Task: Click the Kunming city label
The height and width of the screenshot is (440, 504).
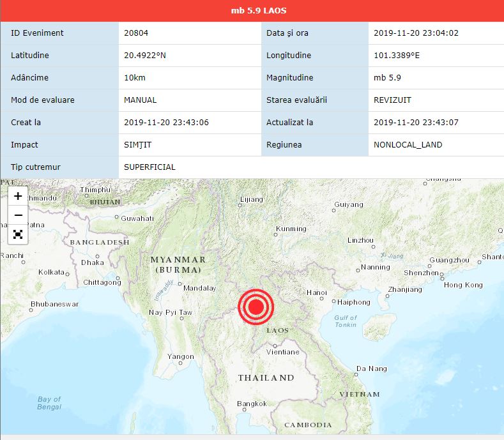Action: coord(291,229)
